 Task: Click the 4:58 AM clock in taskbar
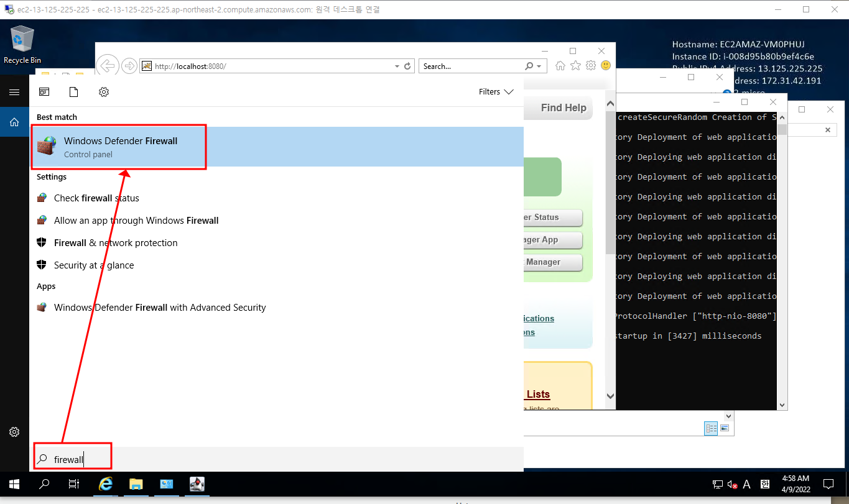click(796, 484)
